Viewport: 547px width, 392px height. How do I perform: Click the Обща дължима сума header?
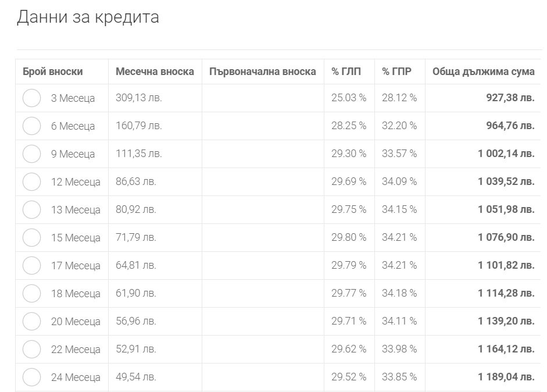coord(484,72)
